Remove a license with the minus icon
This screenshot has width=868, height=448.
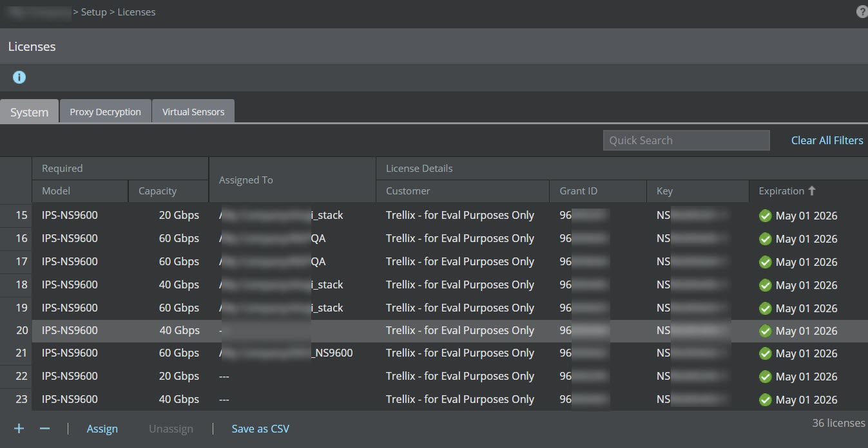point(44,428)
